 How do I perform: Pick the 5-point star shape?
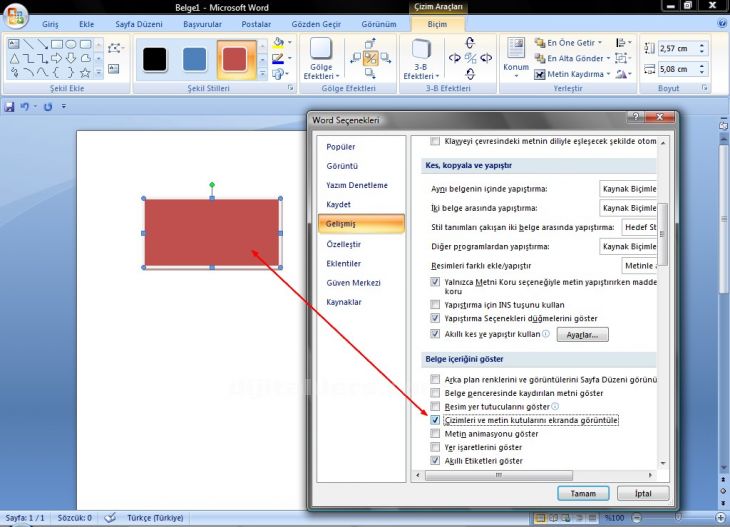[x=85, y=73]
